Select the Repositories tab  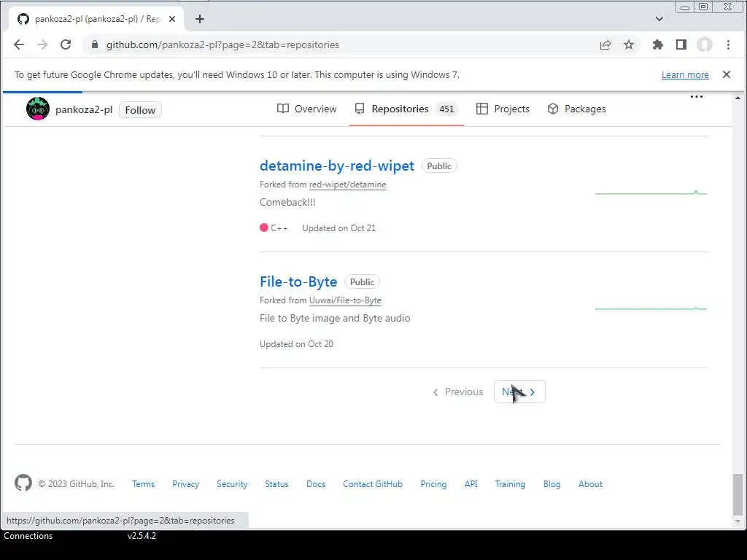(406, 109)
